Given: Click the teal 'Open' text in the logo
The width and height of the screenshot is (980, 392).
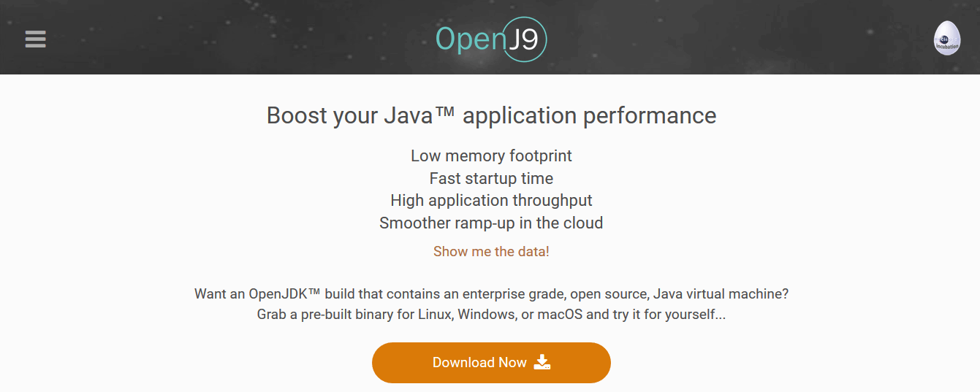Looking at the screenshot, I should [x=471, y=39].
